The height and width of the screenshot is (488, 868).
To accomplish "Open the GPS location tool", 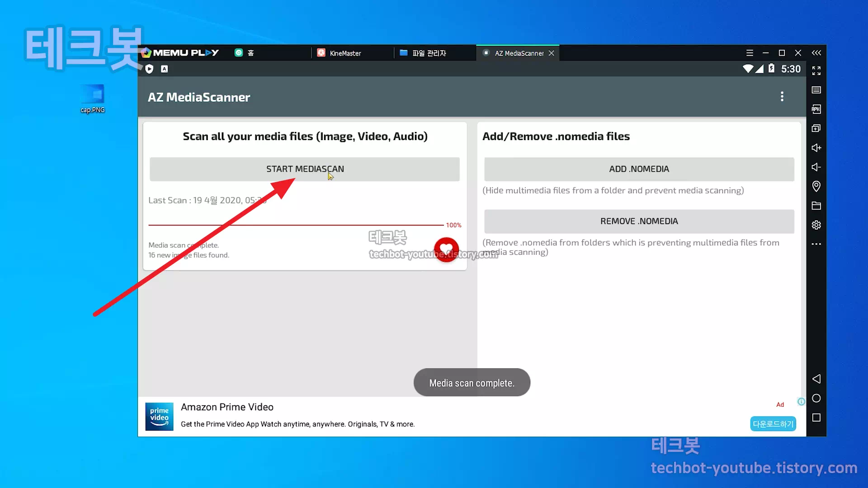I will click(816, 186).
